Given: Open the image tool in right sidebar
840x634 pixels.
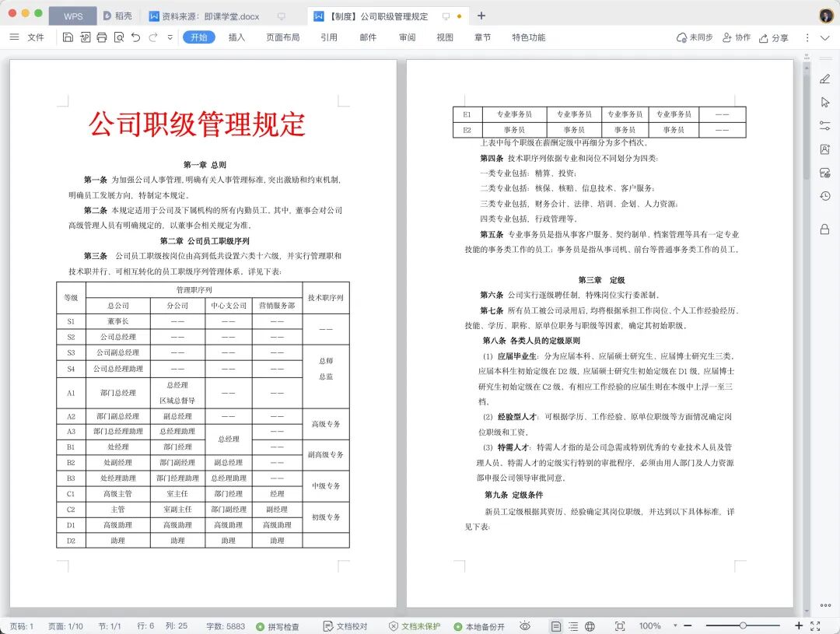Looking at the screenshot, I should [825, 149].
